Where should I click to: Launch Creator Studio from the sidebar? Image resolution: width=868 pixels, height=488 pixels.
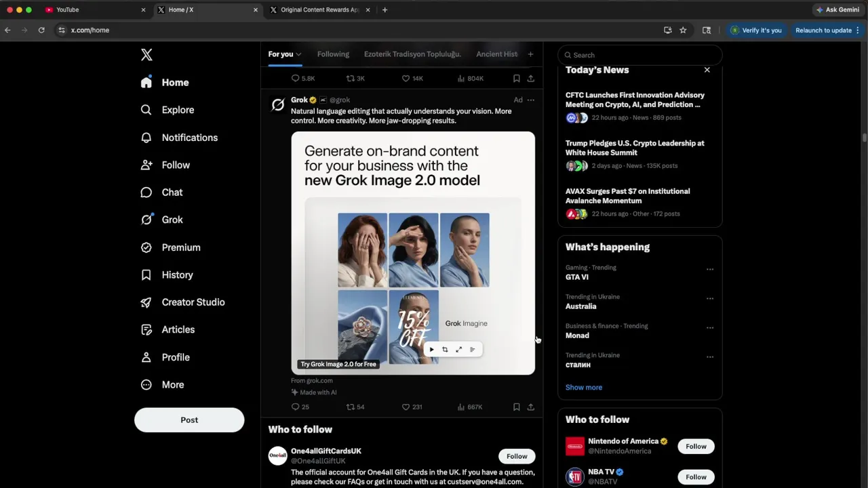pyautogui.click(x=182, y=302)
